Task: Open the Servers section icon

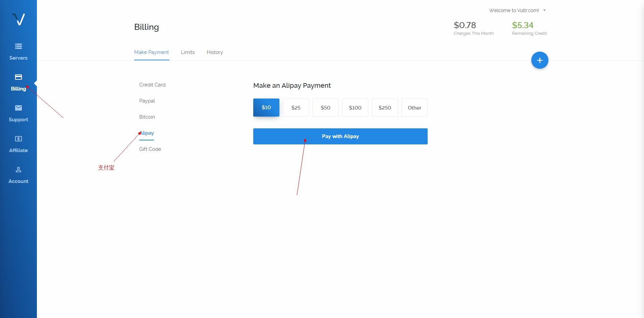Action: coord(18,46)
